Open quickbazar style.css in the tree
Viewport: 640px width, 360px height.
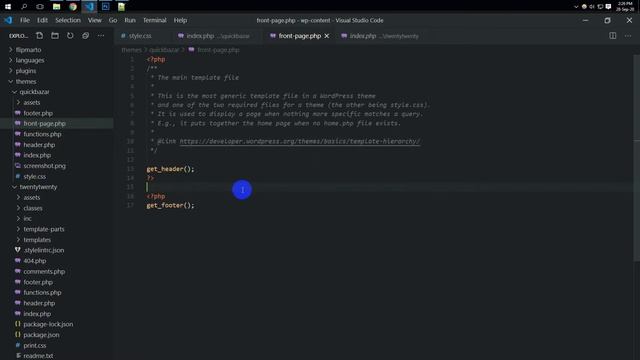(x=34, y=177)
